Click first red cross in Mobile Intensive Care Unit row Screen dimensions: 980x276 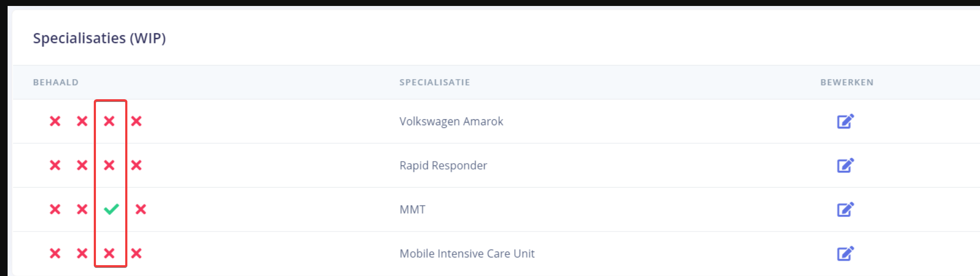point(55,253)
